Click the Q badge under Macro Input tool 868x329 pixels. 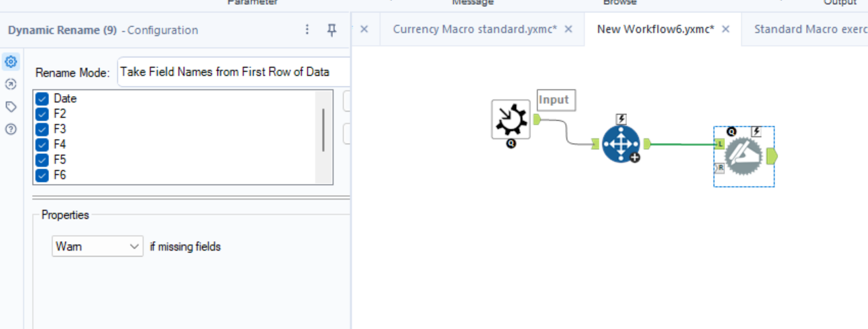[511, 144]
